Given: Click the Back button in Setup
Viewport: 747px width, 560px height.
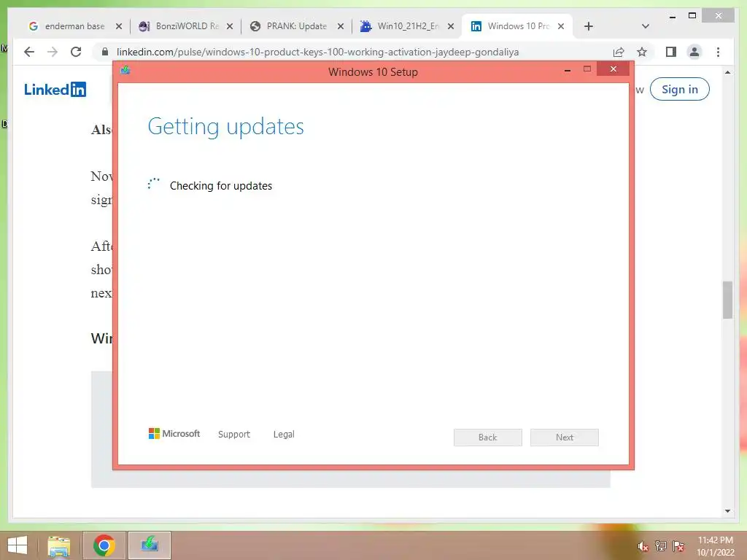Looking at the screenshot, I should point(488,437).
